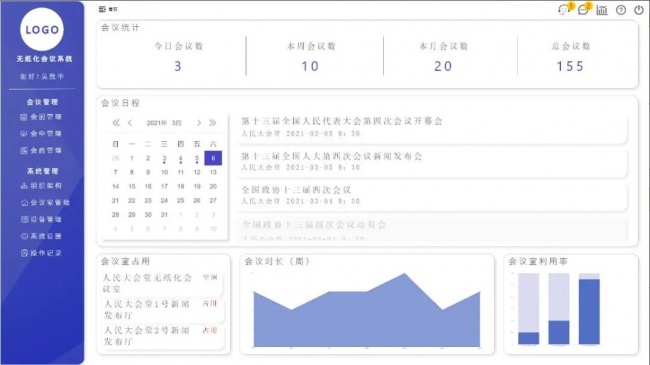The image size is (650, 365).
Task: Click the tallest third bar in 会议室利用率
Action: coord(589,309)
